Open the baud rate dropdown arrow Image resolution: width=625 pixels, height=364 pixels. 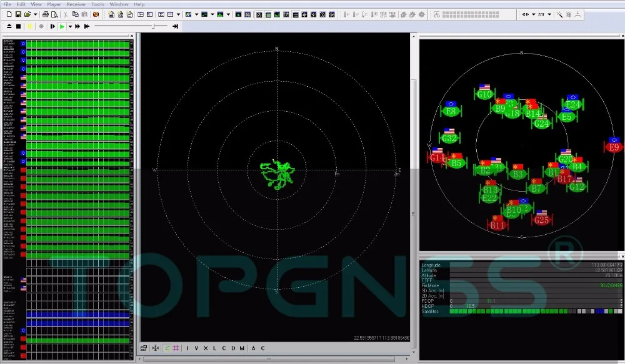tap(549, 14)
